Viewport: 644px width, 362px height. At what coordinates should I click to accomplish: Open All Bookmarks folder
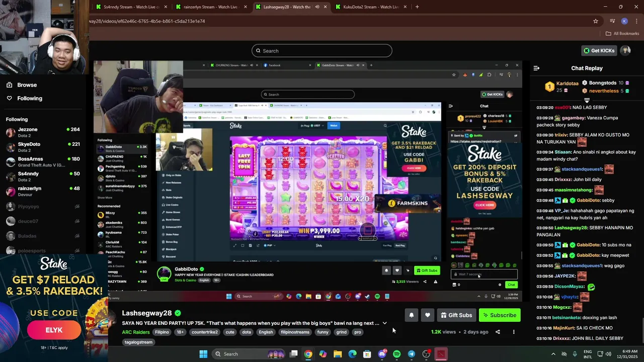pos(622,34)
